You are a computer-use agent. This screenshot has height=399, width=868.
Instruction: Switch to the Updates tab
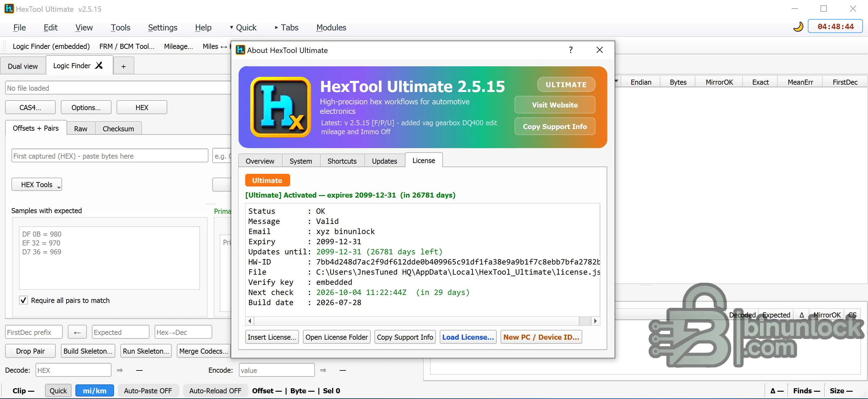pos(385,161)
